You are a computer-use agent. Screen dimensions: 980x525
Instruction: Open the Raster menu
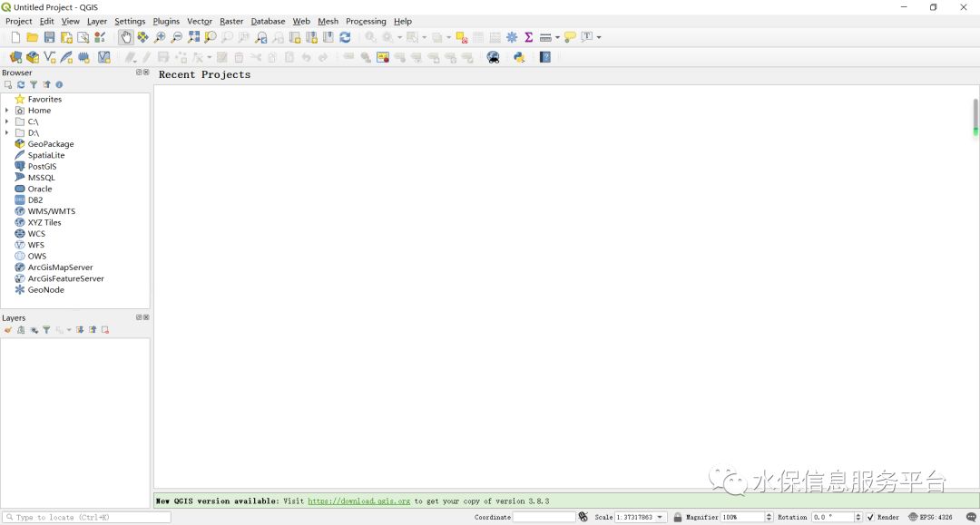tap(231, 21)
